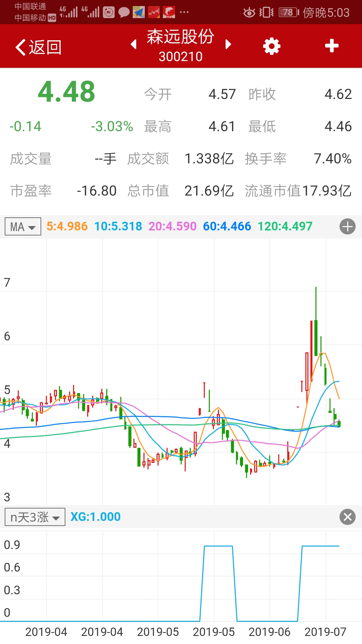Add indicator using gray circled plus
This screenshot has height=644, width=362.
pyautogui.click(x=347, y=226)
